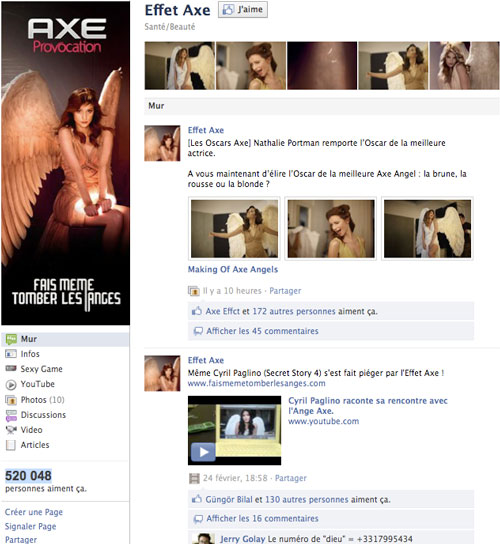Click comment bubble icon beside 16 commentaires
The width and height of the screenshot is (500, 544).
point(198,519)
